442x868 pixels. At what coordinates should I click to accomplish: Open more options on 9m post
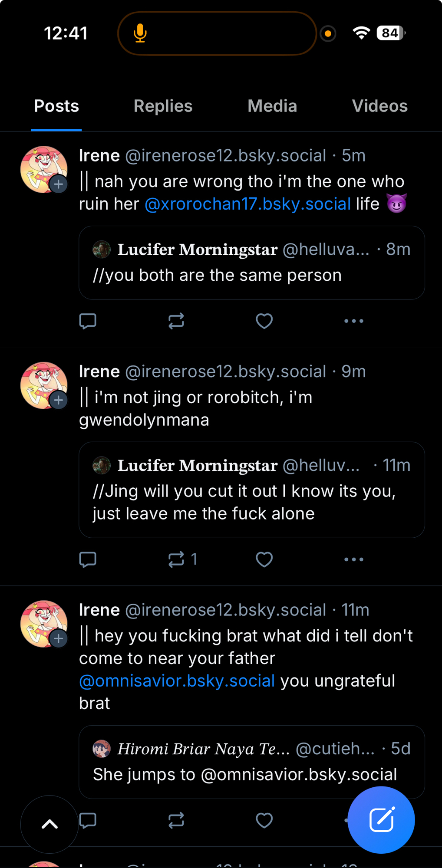353,559
